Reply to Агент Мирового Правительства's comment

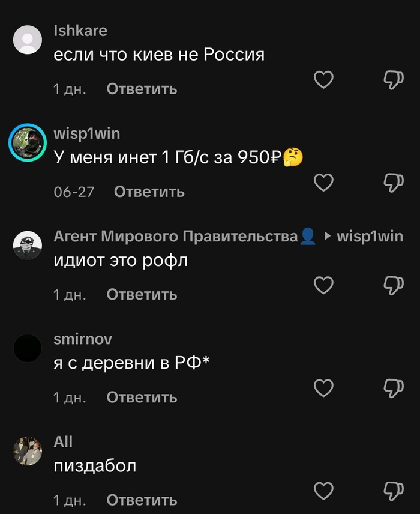click(142, 294)
